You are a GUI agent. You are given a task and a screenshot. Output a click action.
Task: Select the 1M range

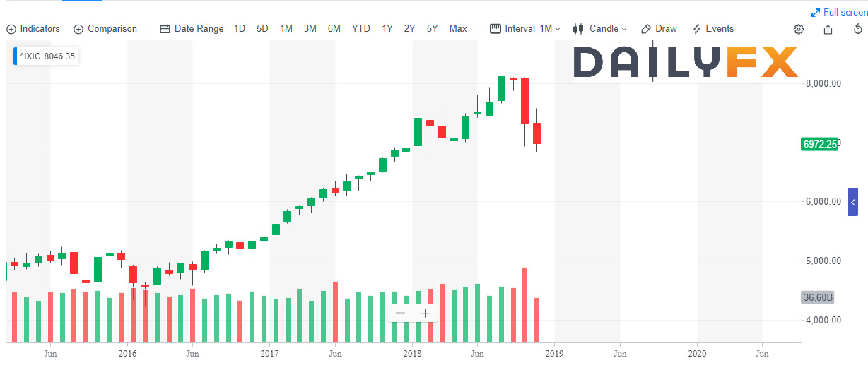[x=286, y=29]
